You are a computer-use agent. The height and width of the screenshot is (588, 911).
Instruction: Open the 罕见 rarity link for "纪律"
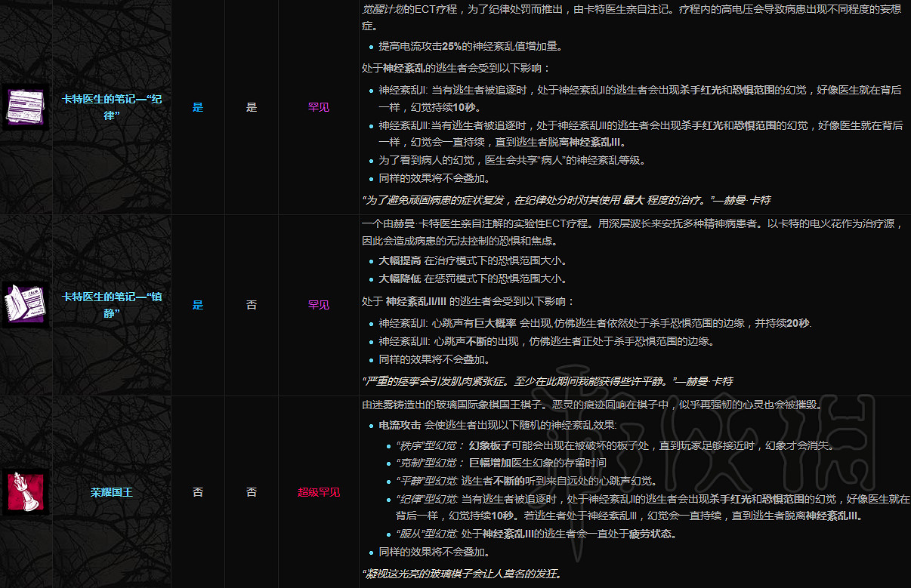(x=318, y=107)
